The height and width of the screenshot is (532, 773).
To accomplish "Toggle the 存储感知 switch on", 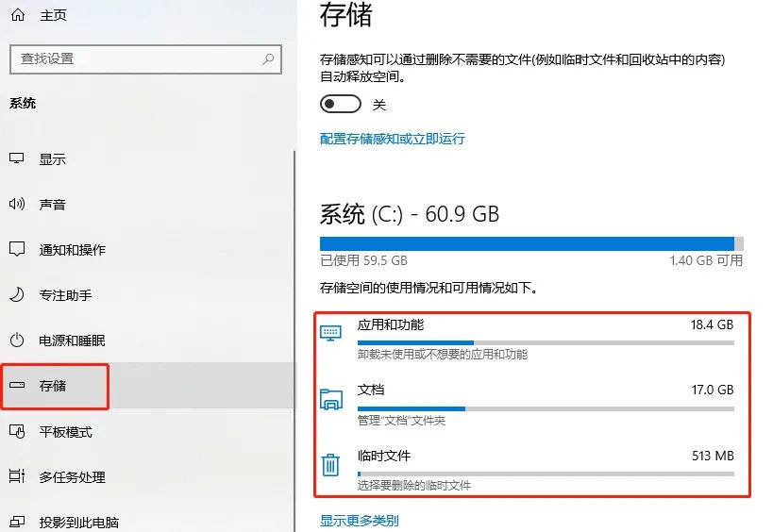I will 341,105.
